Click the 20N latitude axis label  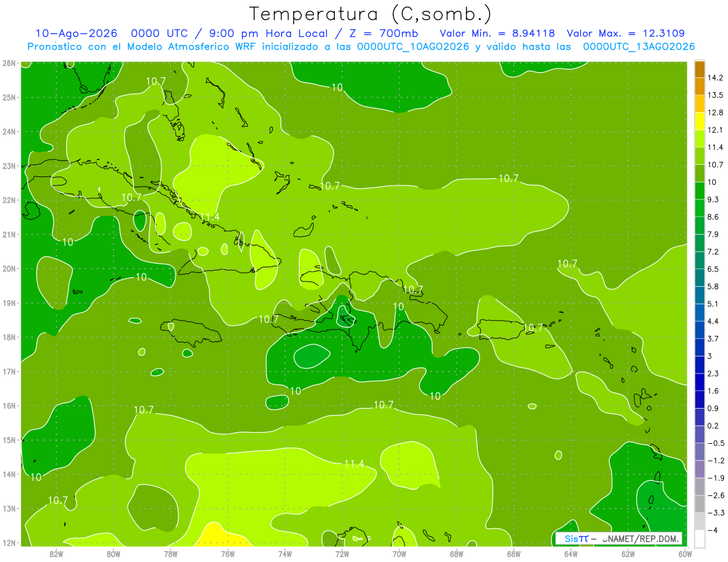click(9, 269)
